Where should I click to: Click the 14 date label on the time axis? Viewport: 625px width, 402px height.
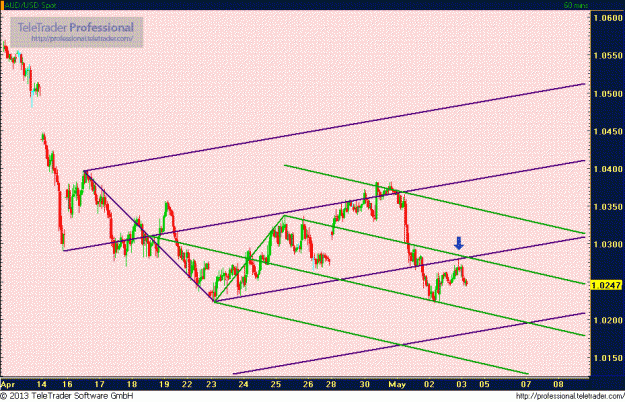(41, 384)
